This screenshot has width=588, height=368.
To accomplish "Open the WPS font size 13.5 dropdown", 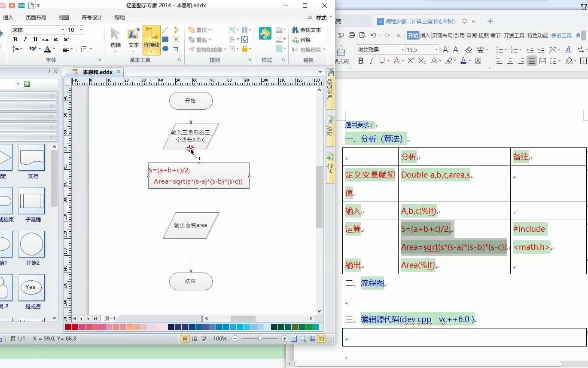I will pyautogui.click(x=436, y=49).
